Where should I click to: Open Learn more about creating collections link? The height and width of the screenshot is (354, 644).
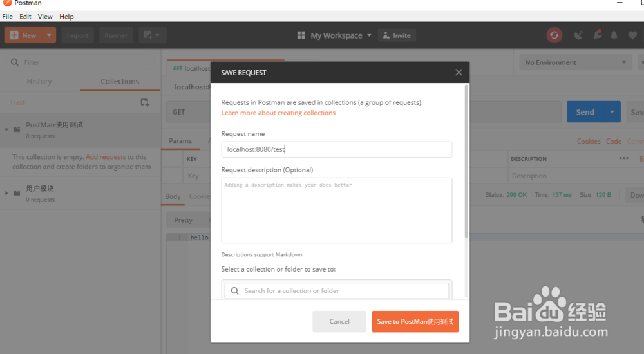tap(278, 113)
